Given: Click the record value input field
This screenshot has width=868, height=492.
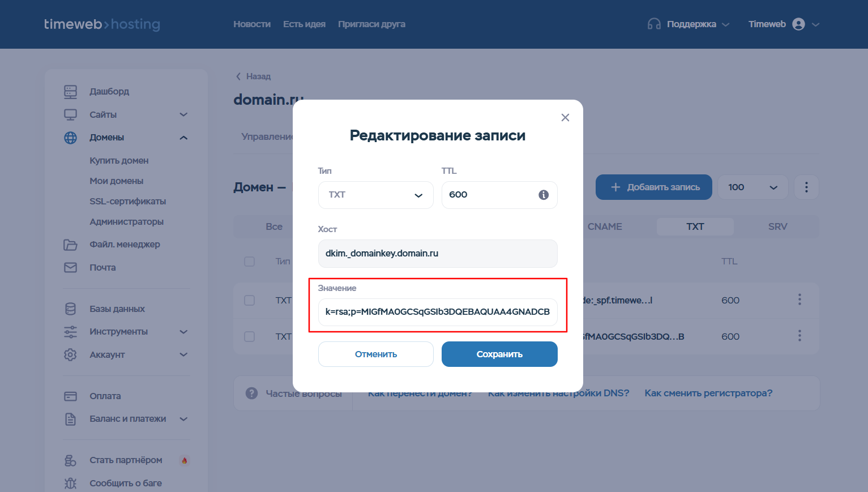Looking at the screenshot, I should pyautogui.click(x=437, y=312).
